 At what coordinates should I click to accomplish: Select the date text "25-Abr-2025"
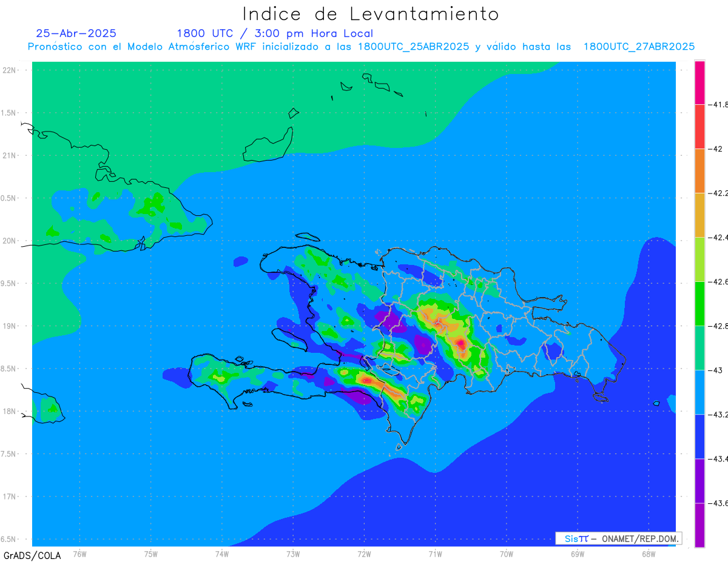pos(76,33)
